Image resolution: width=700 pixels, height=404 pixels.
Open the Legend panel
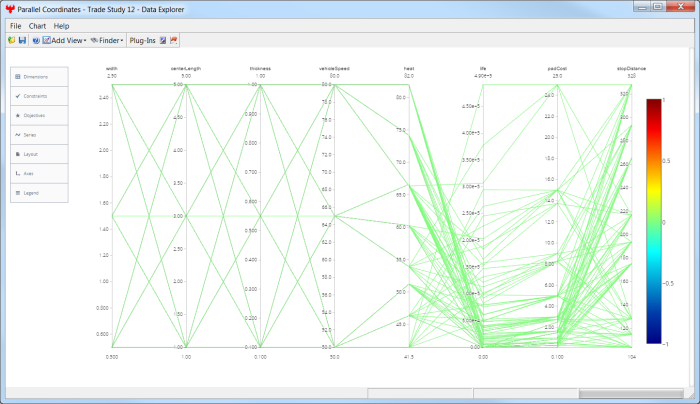tap(40, 191)
